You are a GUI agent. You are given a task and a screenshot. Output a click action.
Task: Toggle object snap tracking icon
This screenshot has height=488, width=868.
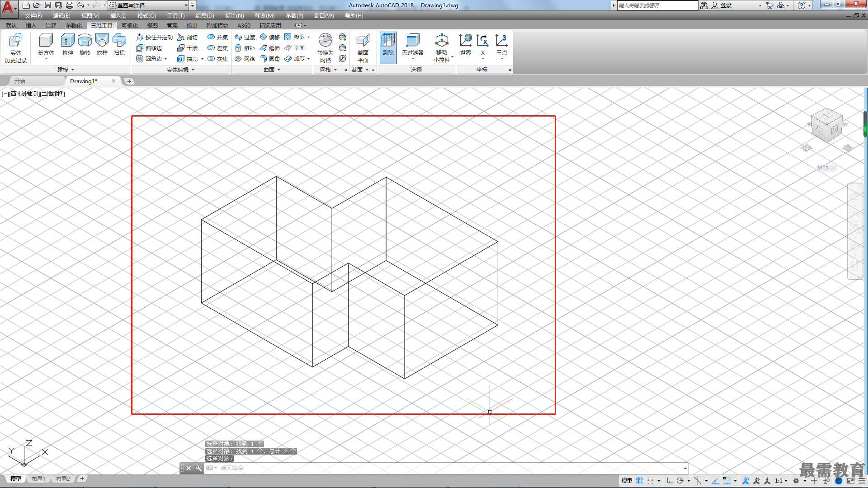716,481
